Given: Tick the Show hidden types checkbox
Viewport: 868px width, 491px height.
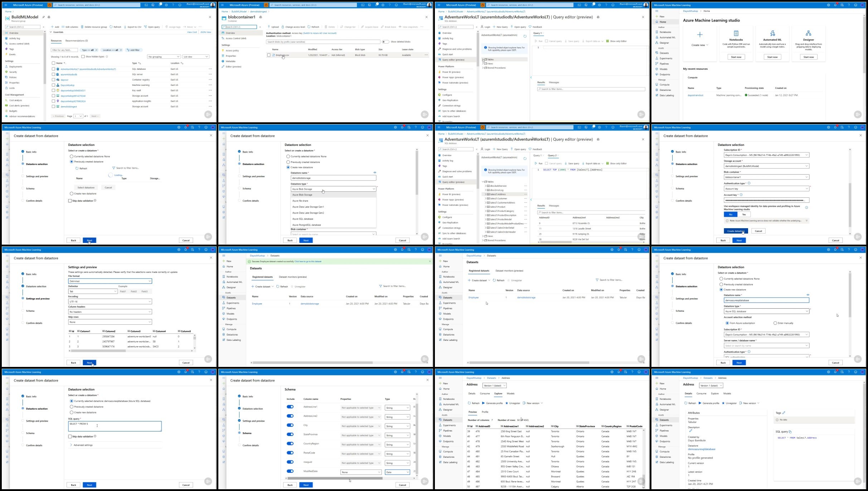Looking at the screenshot, I should coord(83,57).
